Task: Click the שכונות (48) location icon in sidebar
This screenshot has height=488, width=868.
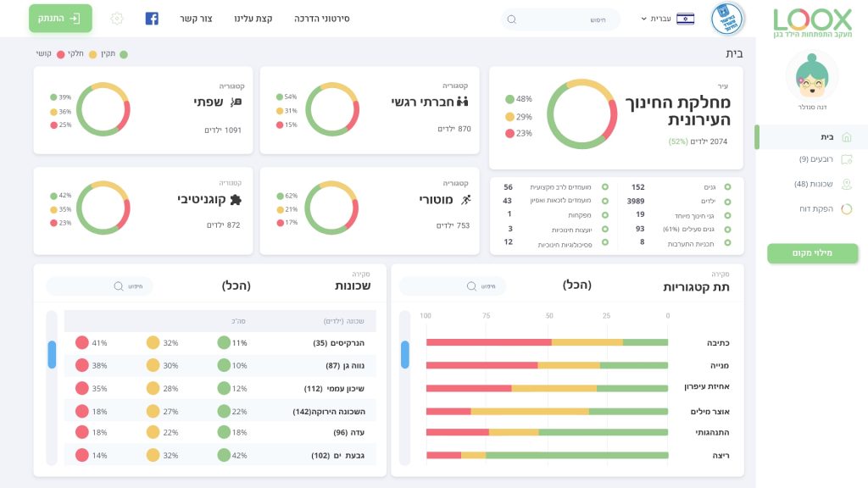Action: point(846,184)
